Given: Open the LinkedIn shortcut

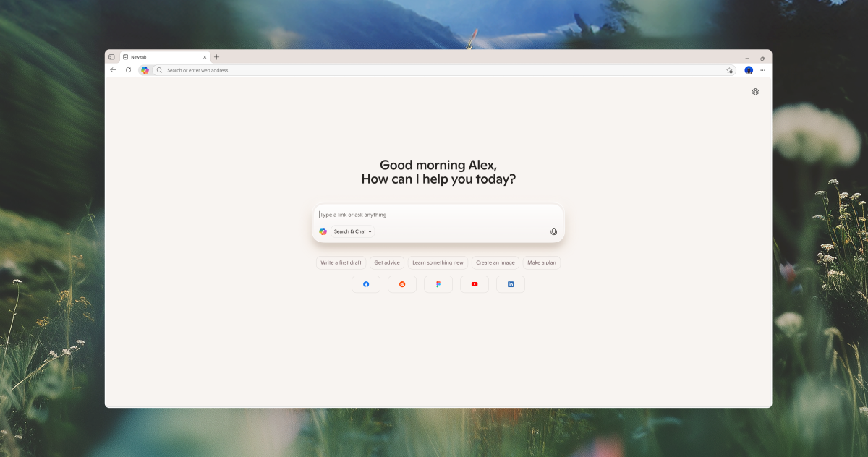Looking at the screenshot, I should (x=511, y=284).
